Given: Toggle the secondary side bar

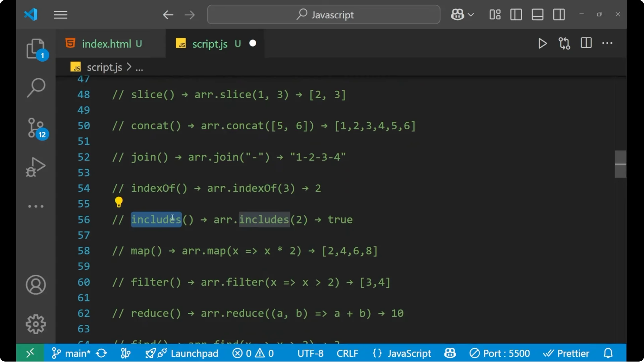Looking at the screenshot, I should click(x=559, y=14).
